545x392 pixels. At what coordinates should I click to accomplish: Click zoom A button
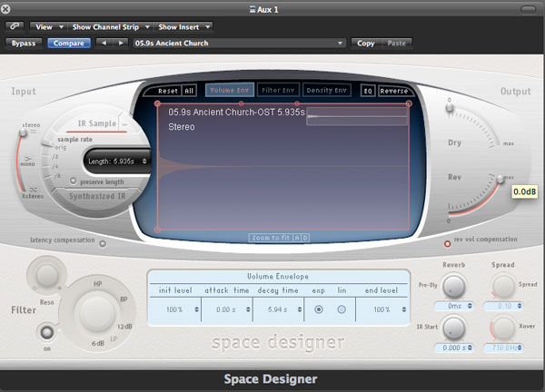[x=297, y=238]
